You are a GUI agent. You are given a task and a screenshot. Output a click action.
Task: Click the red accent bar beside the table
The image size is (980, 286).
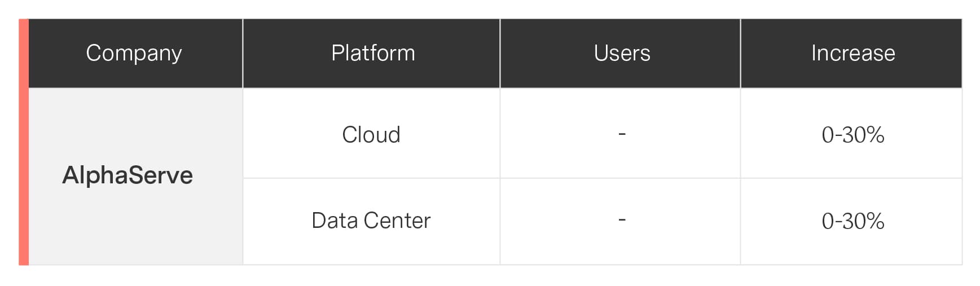[24, 142]
